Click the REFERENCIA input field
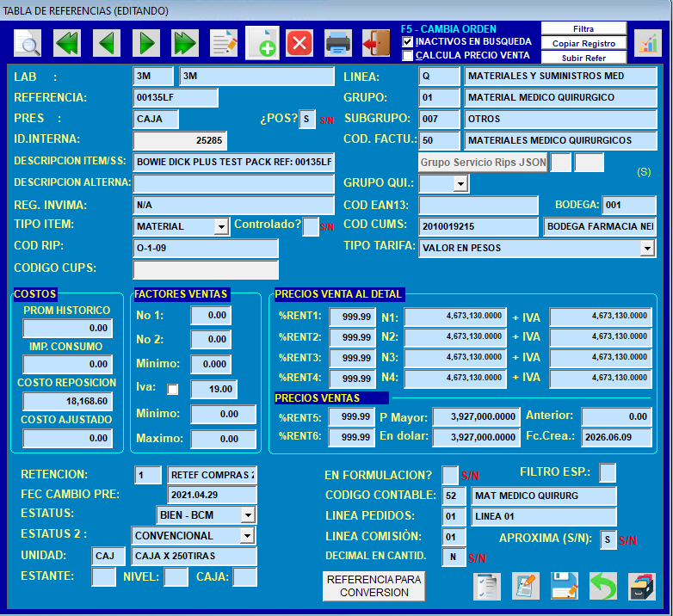 pyautogui.click(x=176, y=98)
